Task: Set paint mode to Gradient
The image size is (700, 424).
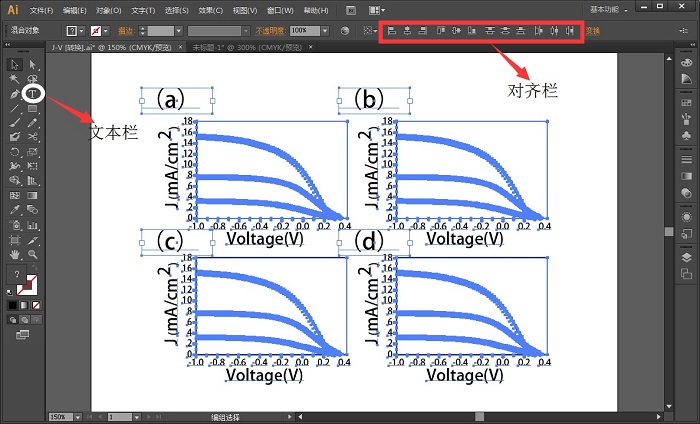Action: click(x=24, y=305)
